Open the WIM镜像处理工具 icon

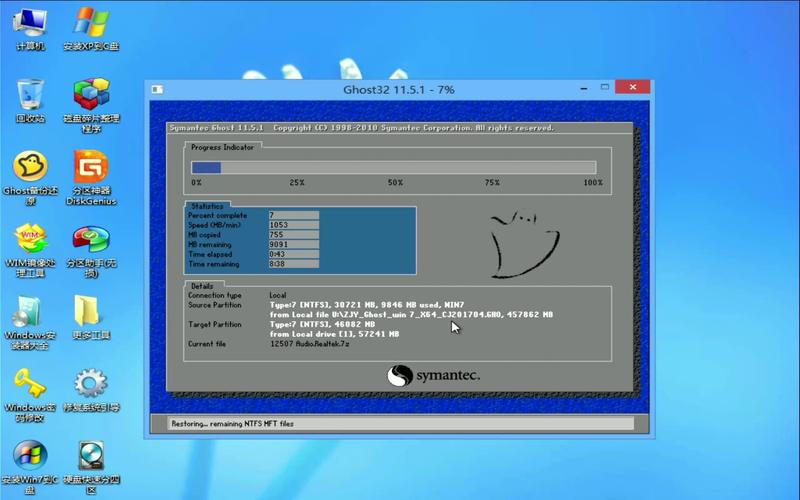(x=30, y=240)
